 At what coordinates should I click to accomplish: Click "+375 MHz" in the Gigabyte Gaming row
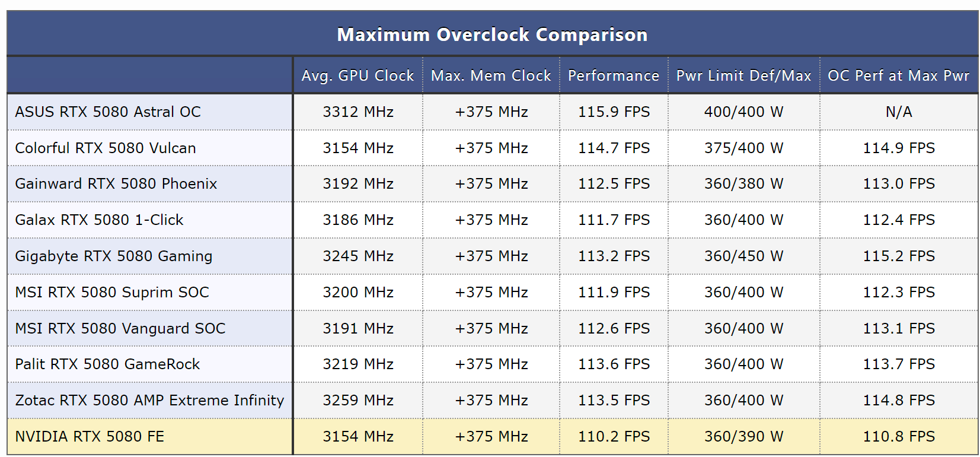pyautogui.click(x=491, y=256)
